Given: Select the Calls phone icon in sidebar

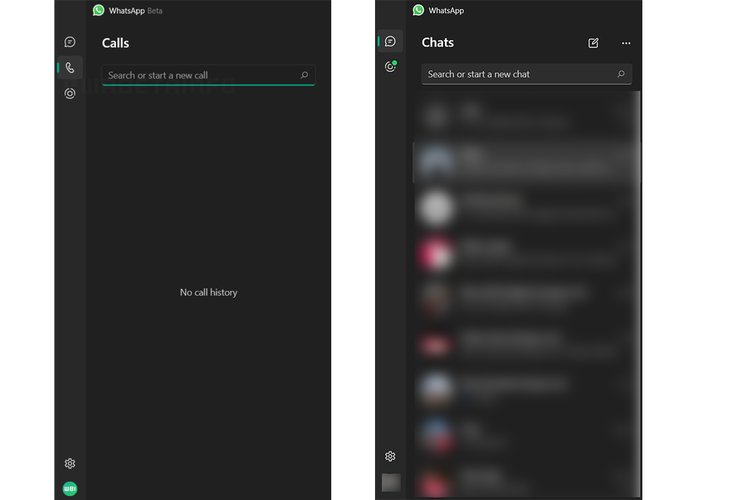Looking at the screenshot, I should point(70,68).
